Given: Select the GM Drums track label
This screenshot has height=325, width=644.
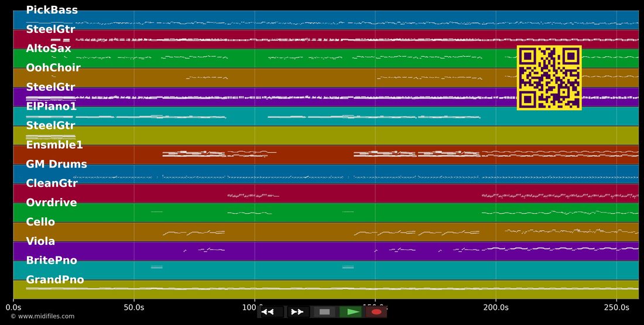Looking at the screenshot, I should (56, 164).
